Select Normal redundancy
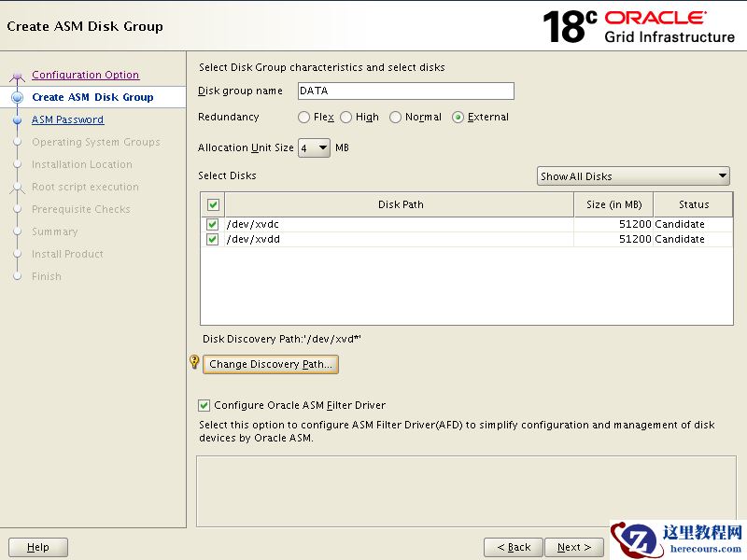 (395, 118)
